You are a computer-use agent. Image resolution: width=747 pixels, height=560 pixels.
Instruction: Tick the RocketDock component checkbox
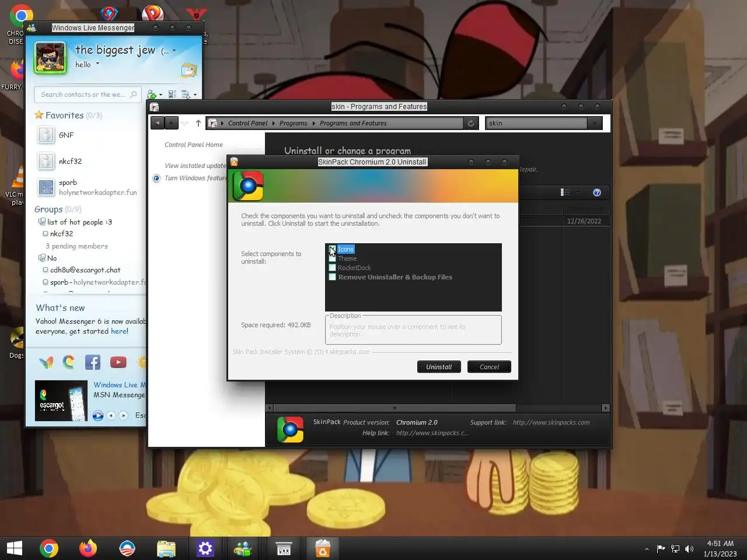pos(332,268)
